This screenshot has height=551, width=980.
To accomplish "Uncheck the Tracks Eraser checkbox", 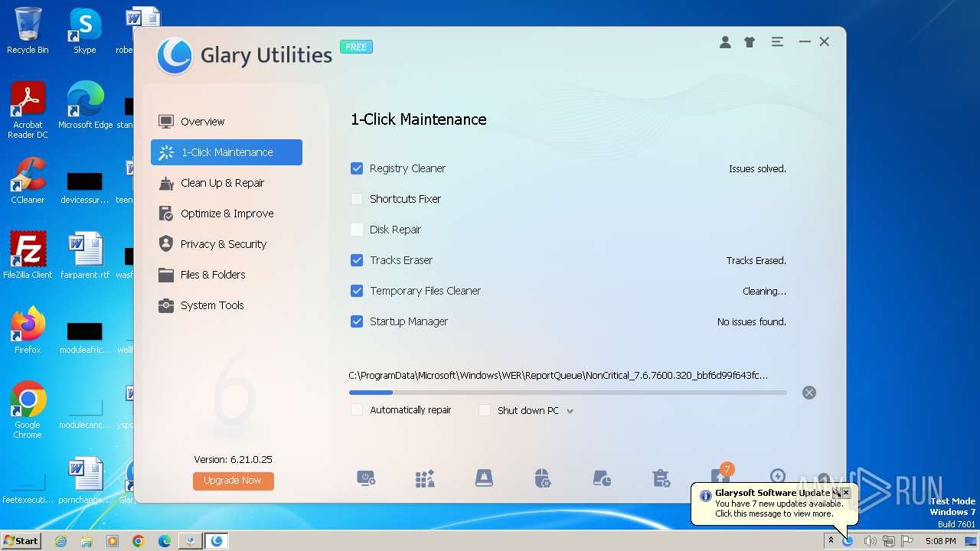I will (x=357, y=260).
